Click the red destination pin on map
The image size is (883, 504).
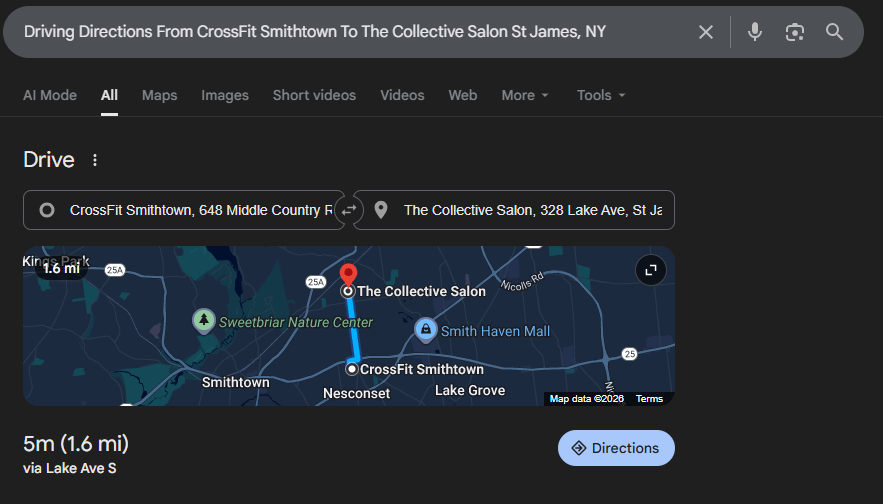348,274
